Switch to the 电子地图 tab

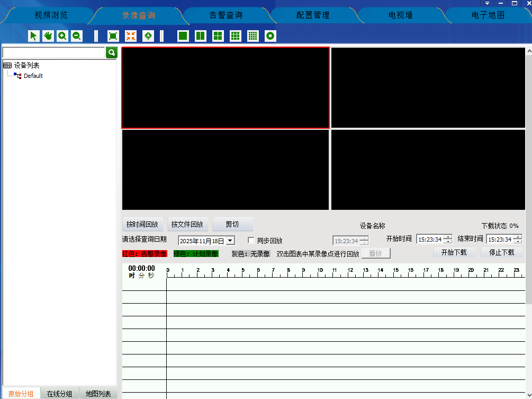(x=488, y=15)
